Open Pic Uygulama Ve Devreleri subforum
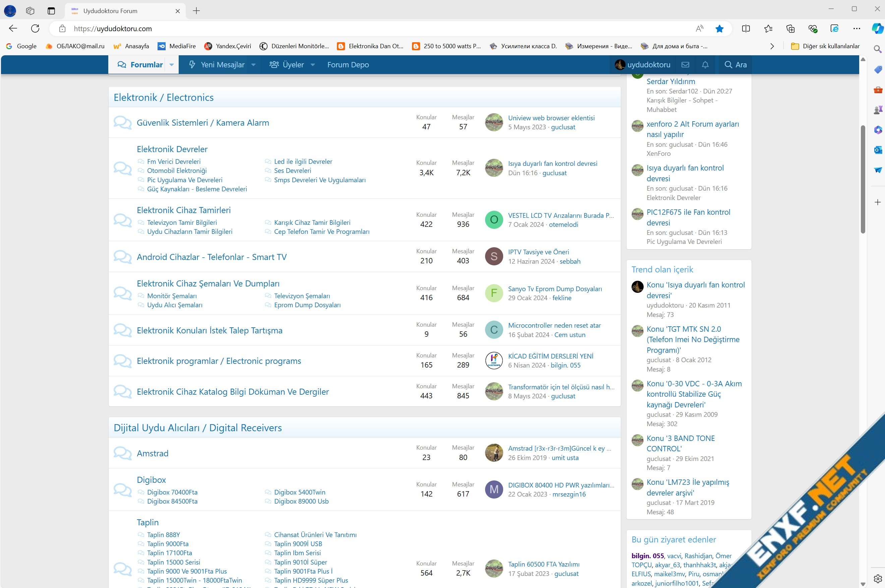The height and width of the screenshot is (588, 885). [x=185, y=180]
